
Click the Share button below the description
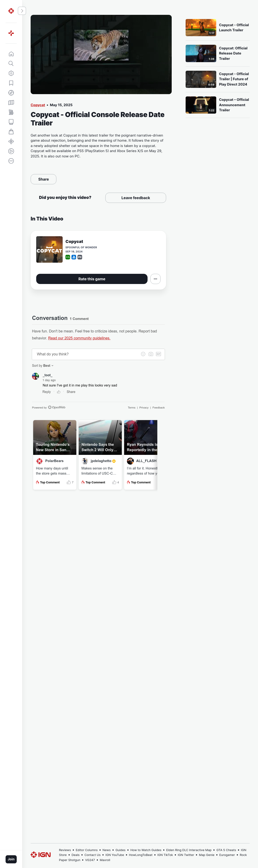coord(44,179)
